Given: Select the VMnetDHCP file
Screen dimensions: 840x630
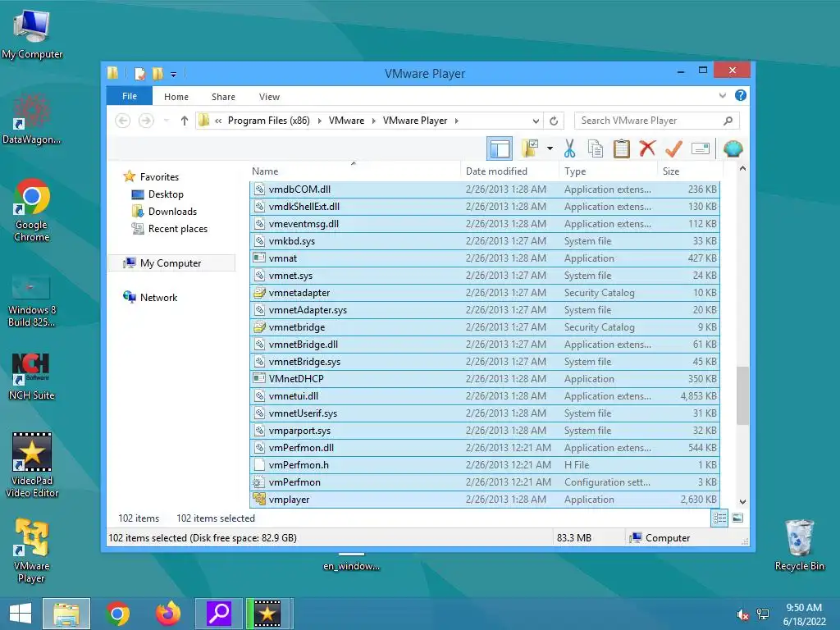Looking at the screenshot, I should (x=485, y=379).
